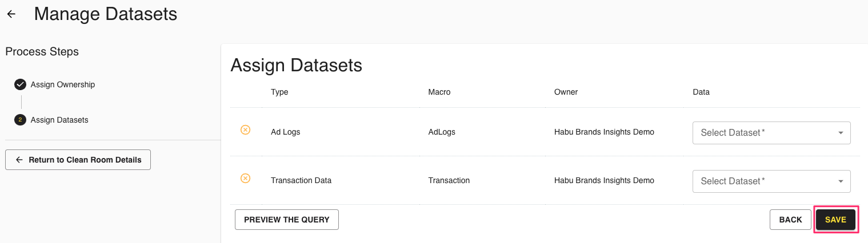Select the Assign Ownership process step
868x243 pixels.
(63, 84)
